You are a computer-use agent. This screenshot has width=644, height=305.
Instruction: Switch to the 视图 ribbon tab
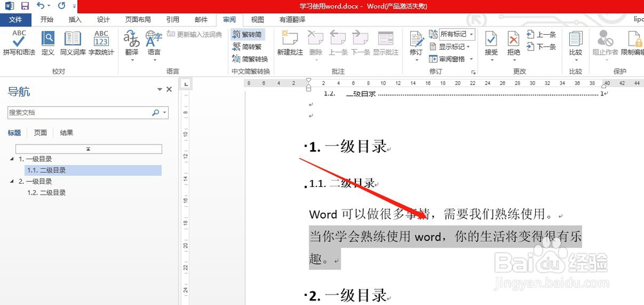tap(258, 19)
